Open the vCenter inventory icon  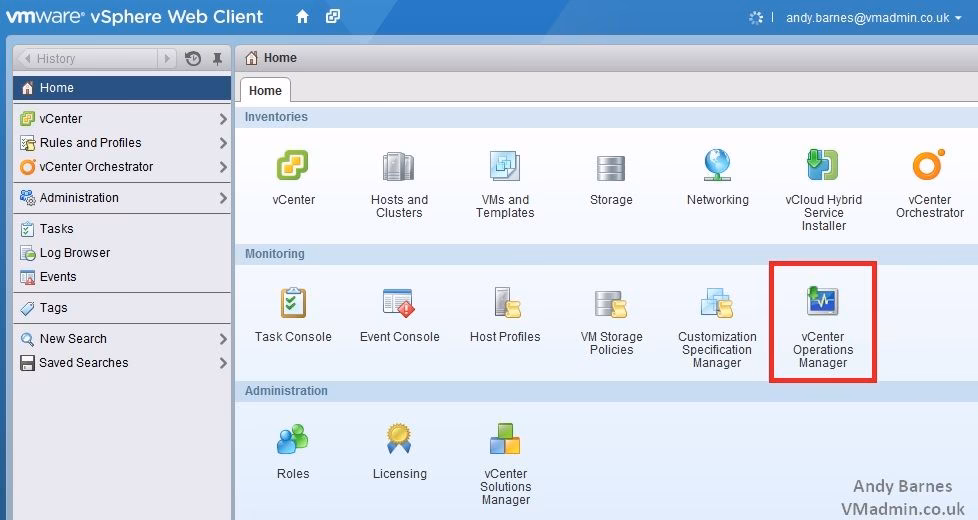[293, 166]
